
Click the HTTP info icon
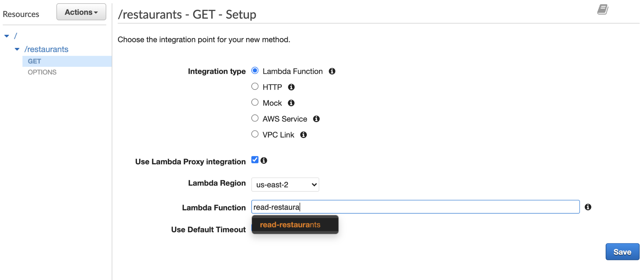pos(291,87)
